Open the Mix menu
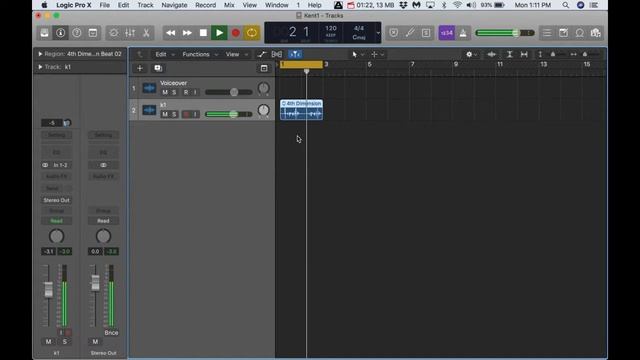 tap(229, 5)
